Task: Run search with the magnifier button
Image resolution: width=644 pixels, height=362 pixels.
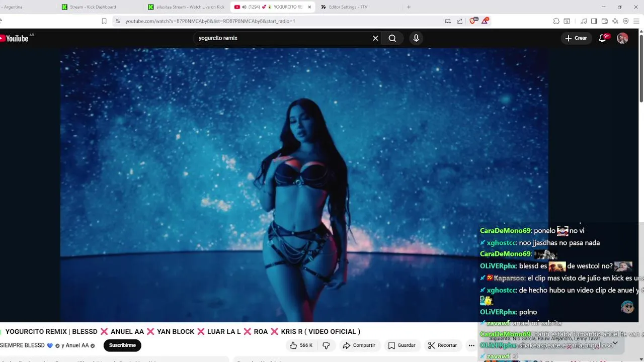Action: (x=392, y=38)
